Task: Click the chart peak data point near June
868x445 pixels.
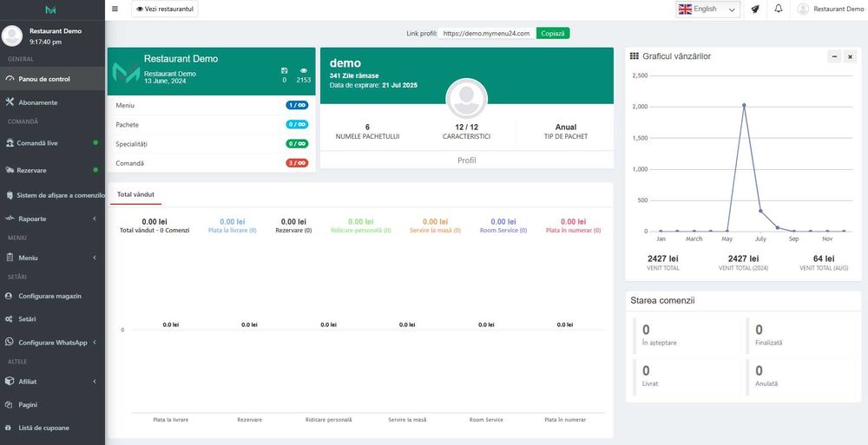Action: point(744,105)
